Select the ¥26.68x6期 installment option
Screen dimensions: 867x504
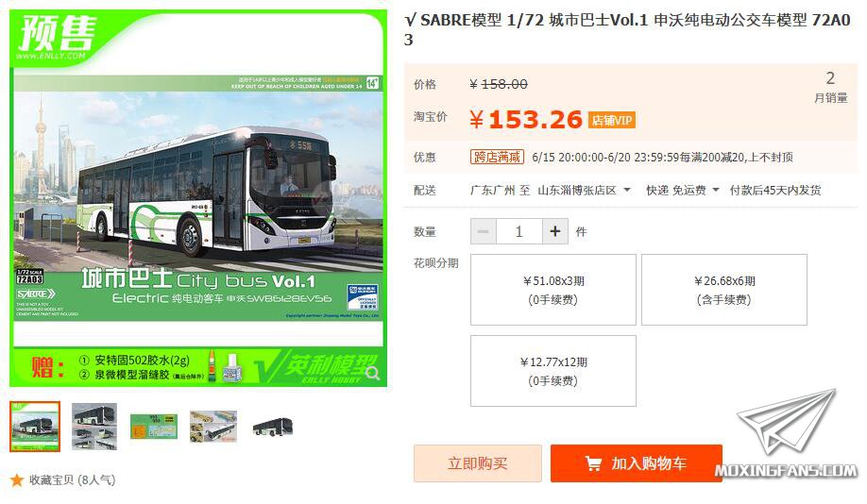tap(724, 290)
